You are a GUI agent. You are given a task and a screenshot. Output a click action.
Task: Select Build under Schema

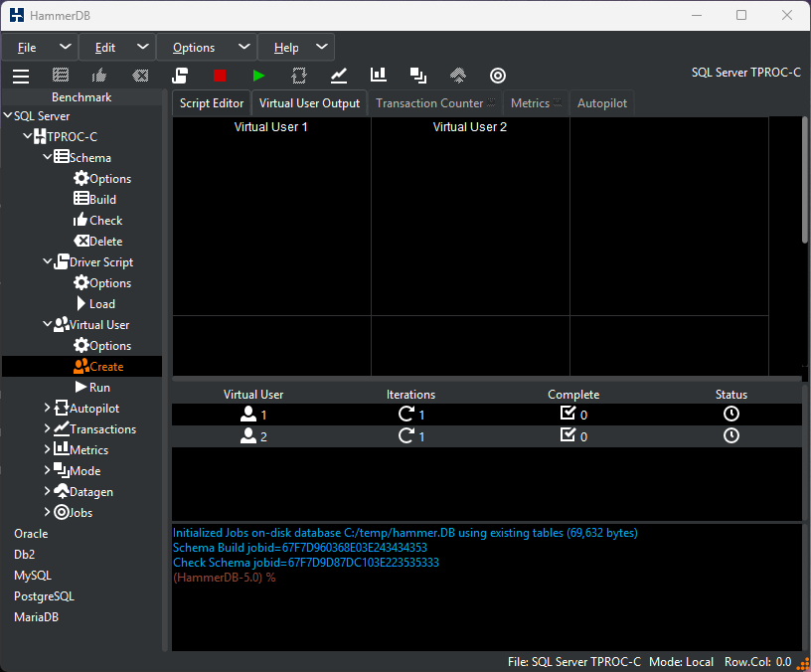click(95, 199)
